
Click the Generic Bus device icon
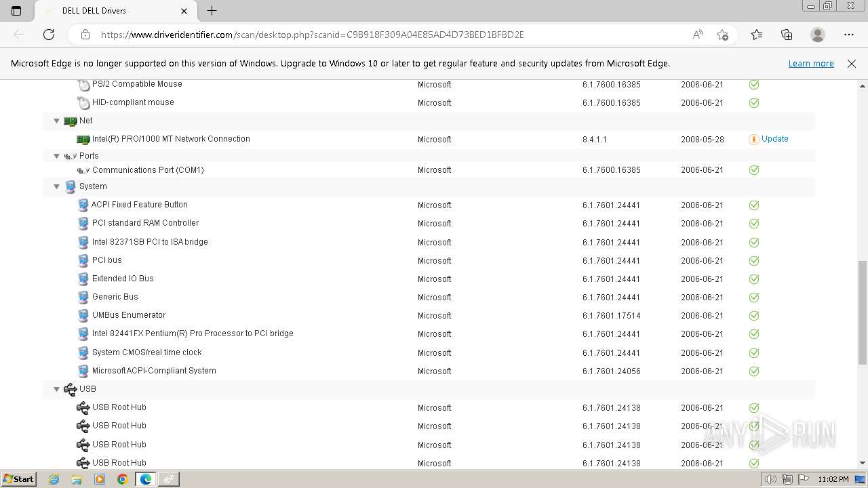tap(83, 298)
